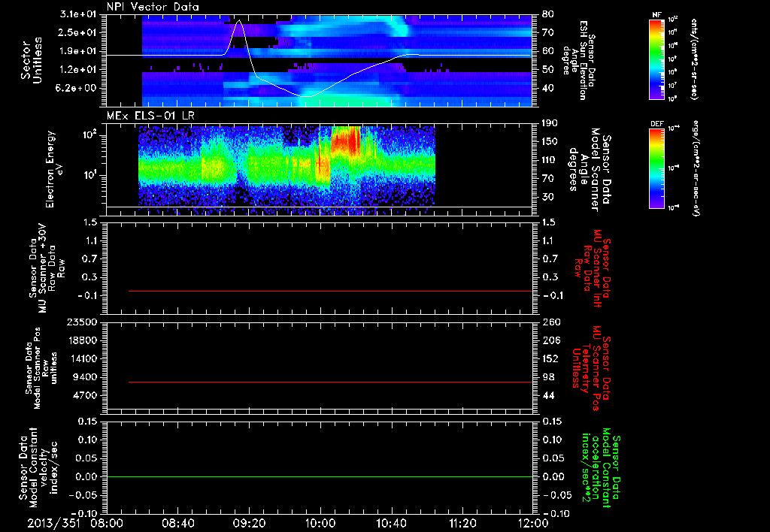Click the "18800" scanner position tick label
The height and width of the screenshot is (532, 770).
(81, 340)
